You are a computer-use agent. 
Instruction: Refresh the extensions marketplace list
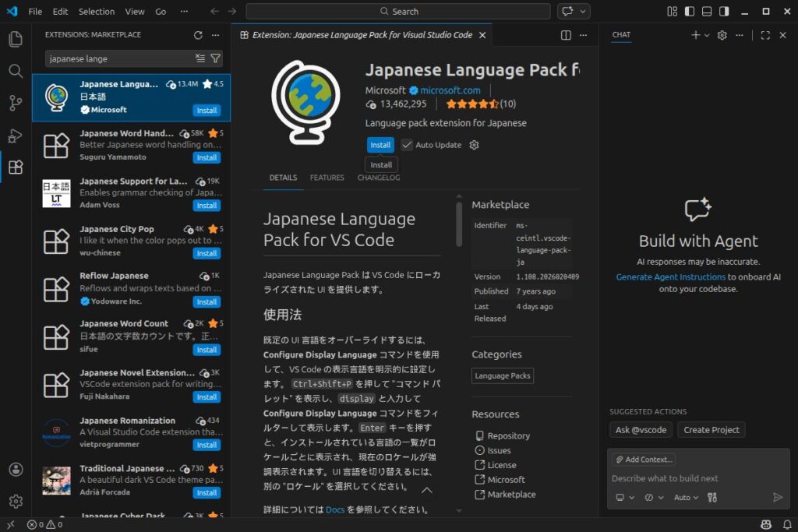[198, 35]
